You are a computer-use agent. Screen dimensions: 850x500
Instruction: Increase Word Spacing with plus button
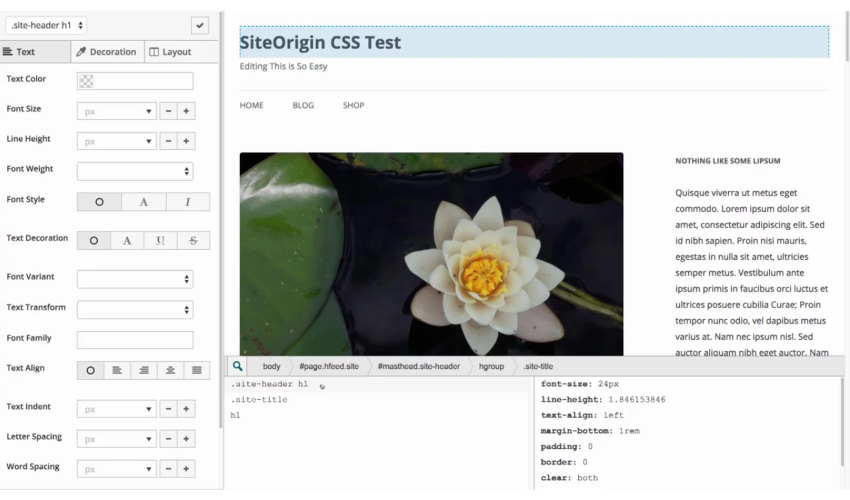pyautogui.click(x=186, y=469)
